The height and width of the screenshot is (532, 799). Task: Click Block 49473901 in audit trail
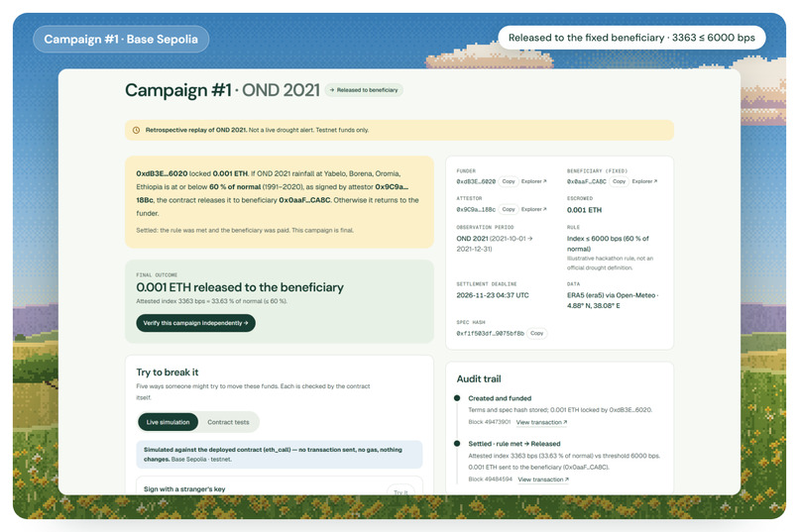point(489,423)
